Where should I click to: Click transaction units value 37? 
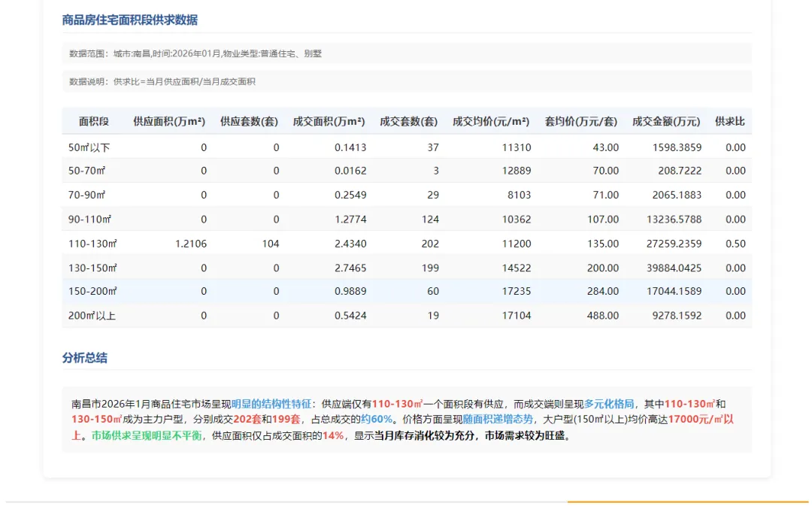(434, 147)
